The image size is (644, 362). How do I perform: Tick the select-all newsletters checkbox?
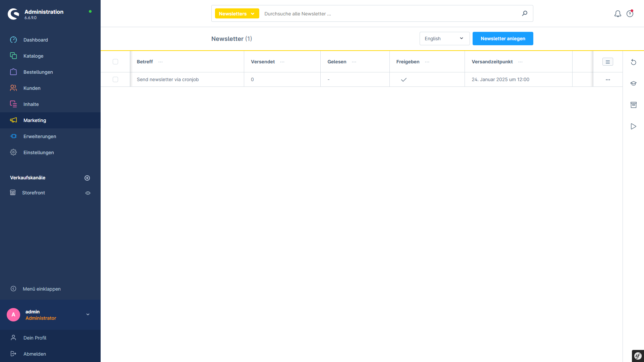[115, 62]
